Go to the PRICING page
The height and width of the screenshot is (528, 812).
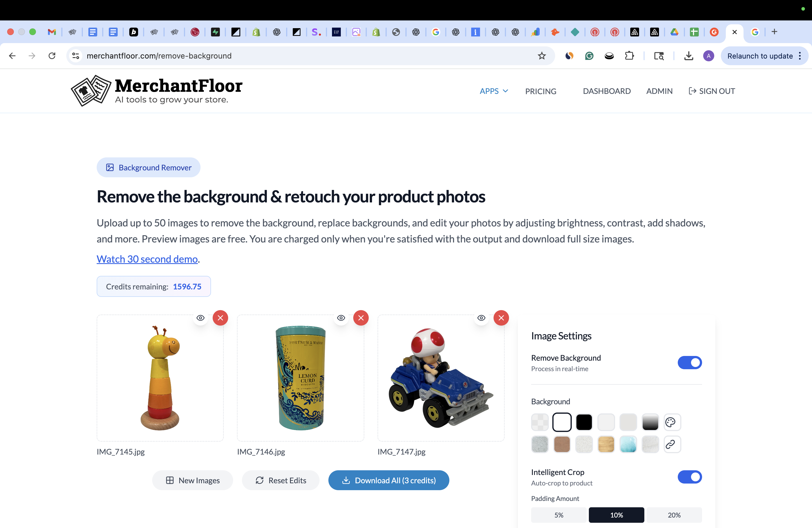coord(541,91)
